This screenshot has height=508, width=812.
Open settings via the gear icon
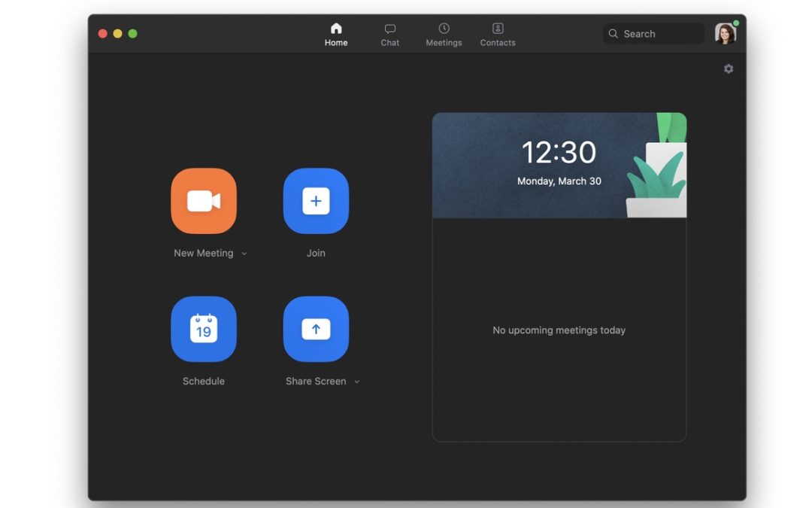728,69
